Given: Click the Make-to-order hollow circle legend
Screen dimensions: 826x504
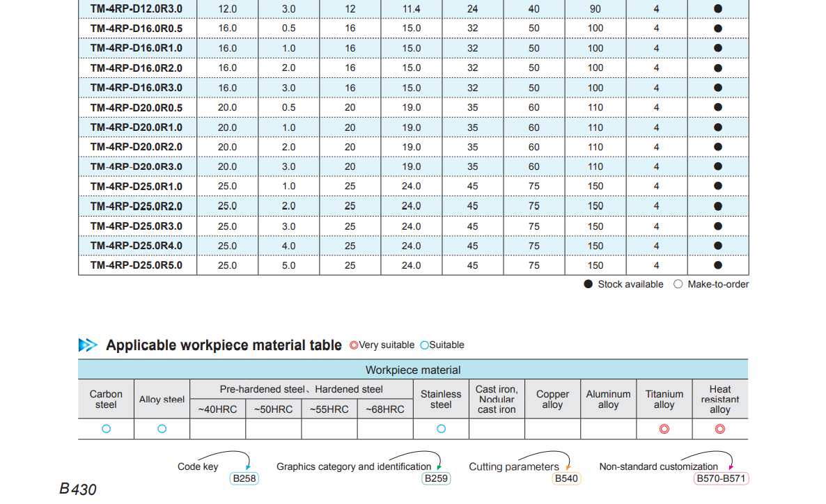Looking at the screenshot, I should [678, 284].
